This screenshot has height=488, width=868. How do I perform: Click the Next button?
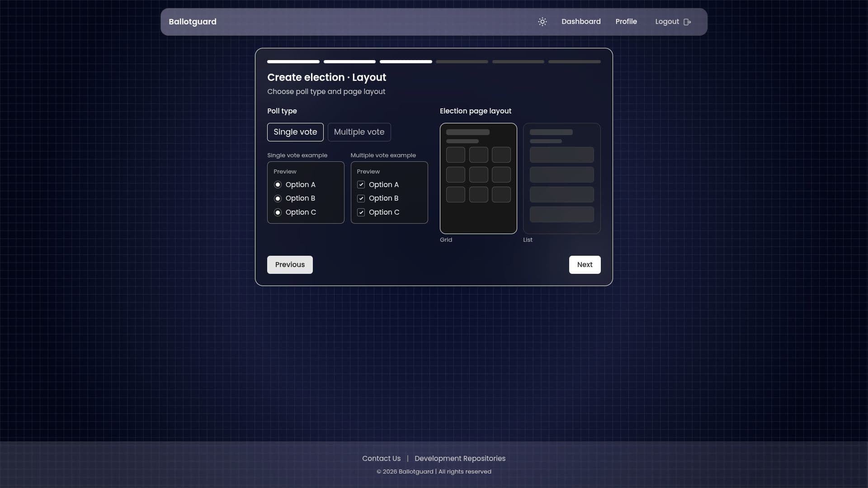(585, 265)
